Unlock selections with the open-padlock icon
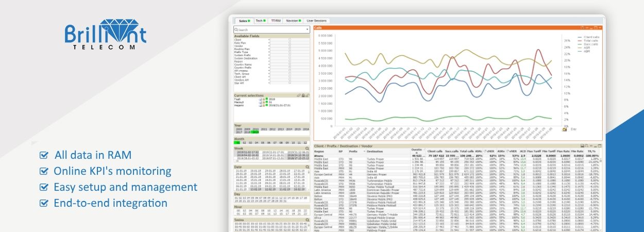 pyautogui.click(x=308, y=95)
